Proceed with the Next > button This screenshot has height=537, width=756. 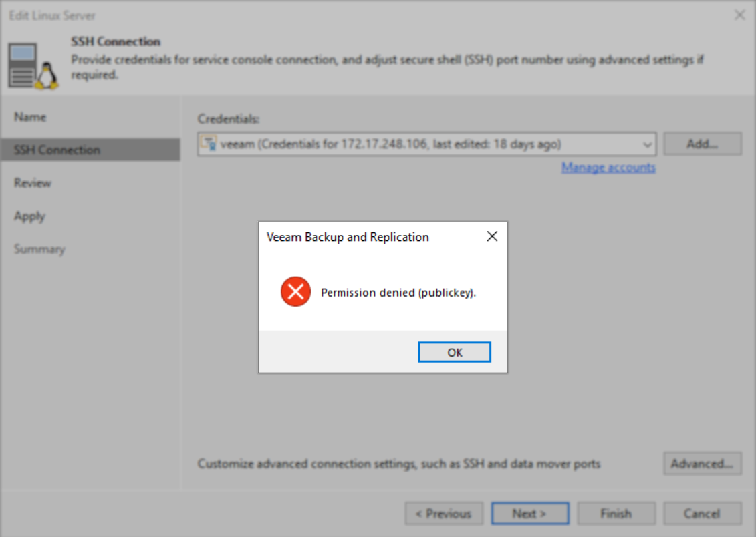coord(529,514)
